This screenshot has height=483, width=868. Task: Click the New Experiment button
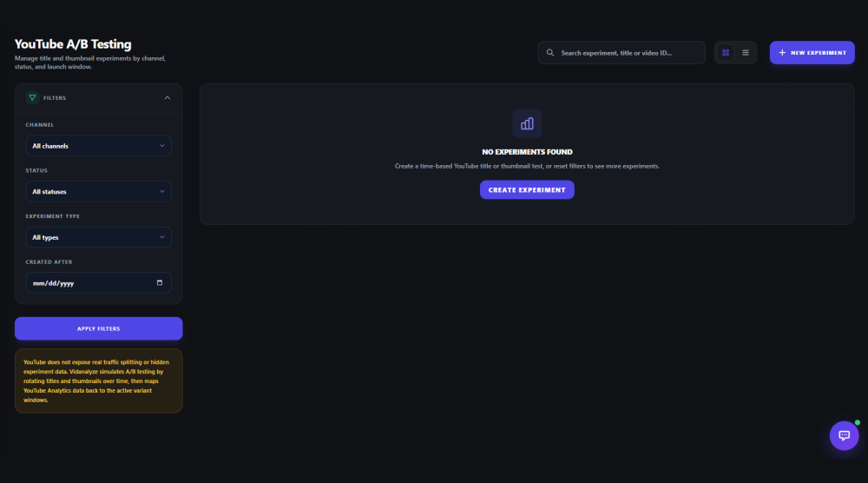click(x=812, y=53)
